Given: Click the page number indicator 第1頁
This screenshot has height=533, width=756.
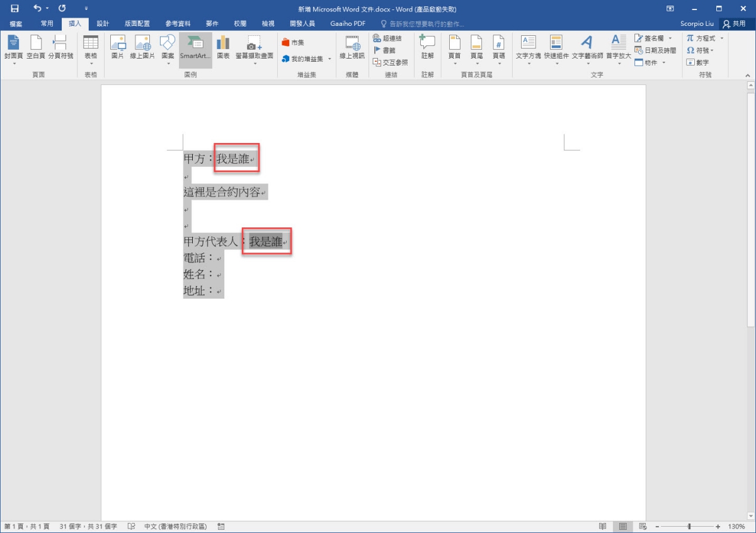Looking at the screenshot, I should [26, 526].
